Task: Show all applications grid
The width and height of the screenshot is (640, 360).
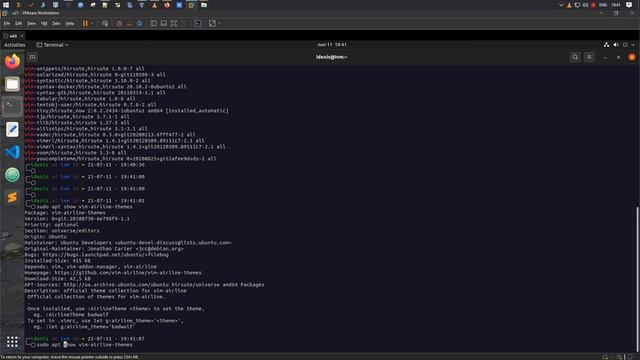Action: click(12, 342)
